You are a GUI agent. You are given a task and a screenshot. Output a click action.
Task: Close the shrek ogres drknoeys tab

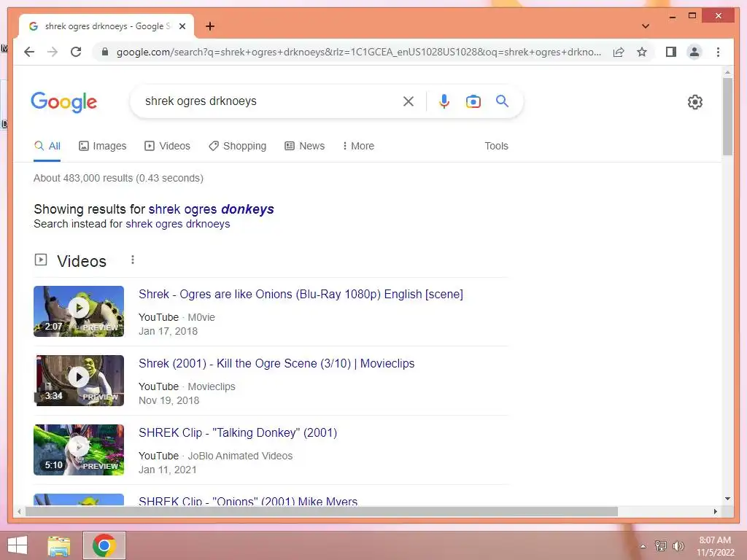pos(182,26)
